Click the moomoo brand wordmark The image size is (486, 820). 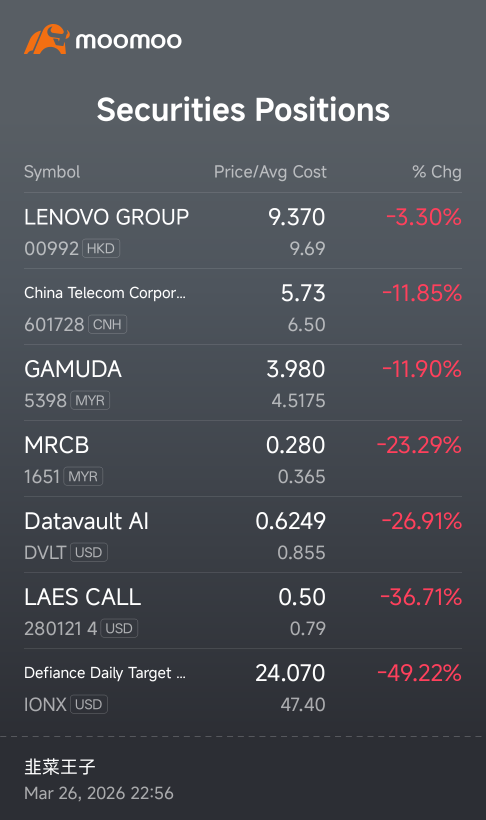(129, 40)
